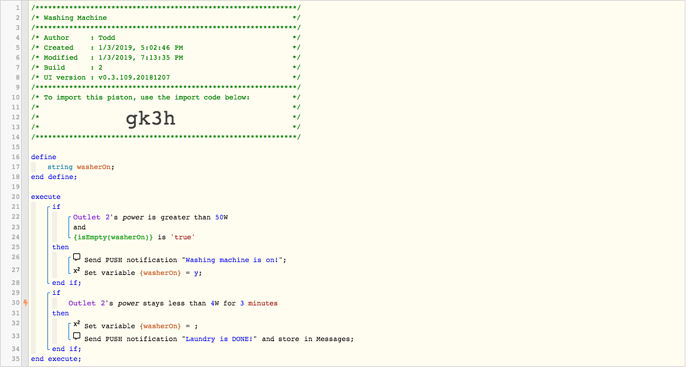Click line number 20 in the gutter
The width and height of the screenshot is (690, 368).
[x=16, y=196]
